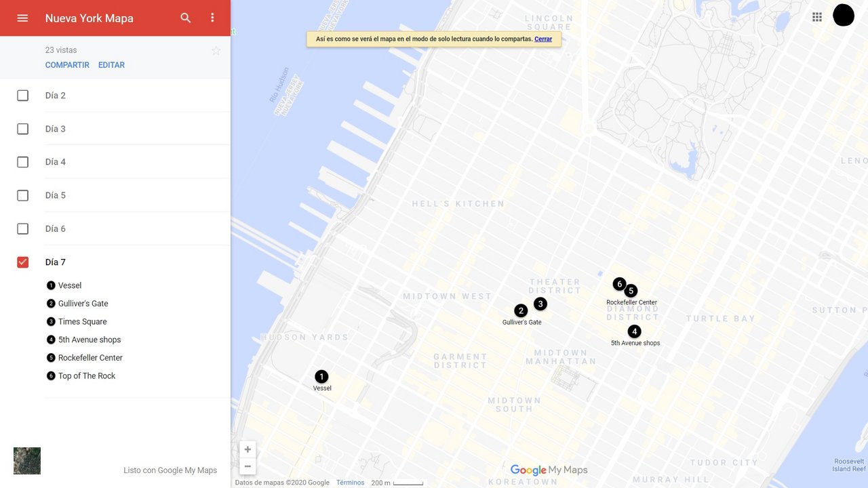The image size is (868, 488).
Task: Zoom out with the minus button
Action: (248, 466)
